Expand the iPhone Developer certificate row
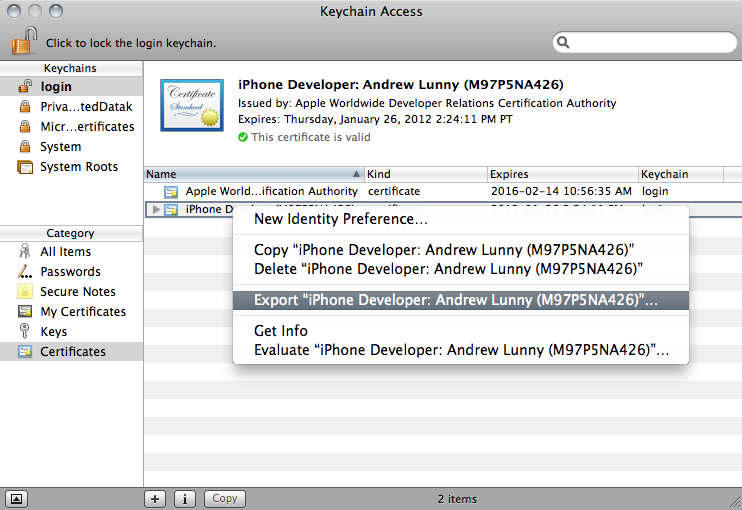 154,210
